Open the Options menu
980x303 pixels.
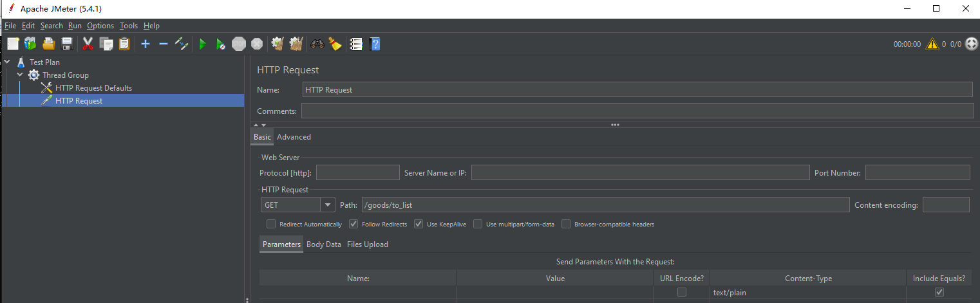tap(100, 26)
